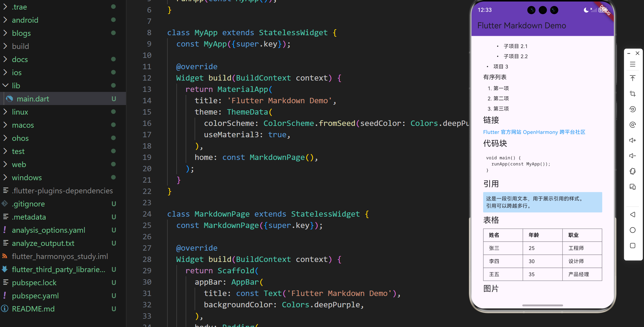This screenshot has height=327, width=644.
Task: Decrease the emulator volume
Action: coord(632,156)
